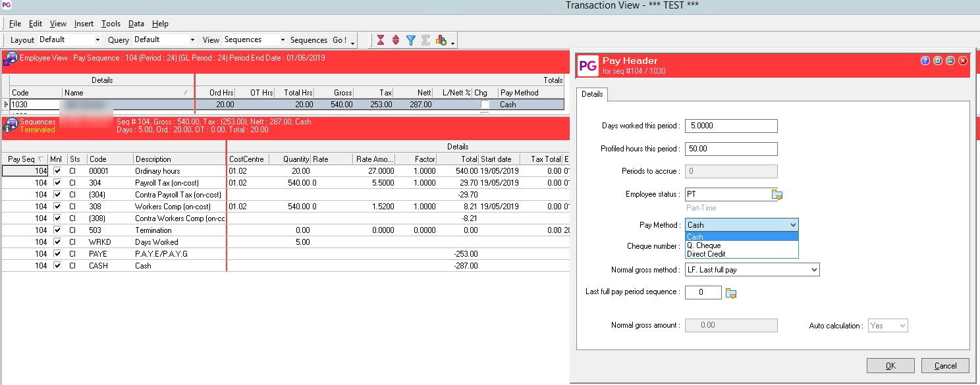The height and width of the screenshot is (385, 980).
Task: Open the Employee status lookup folder icon
Action: coord(777,195)
